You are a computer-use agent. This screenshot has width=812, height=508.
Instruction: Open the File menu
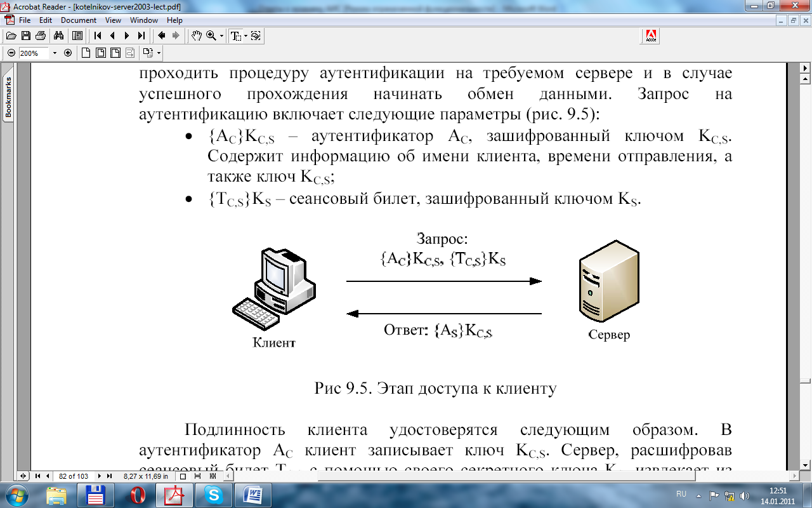coord(25,20)
